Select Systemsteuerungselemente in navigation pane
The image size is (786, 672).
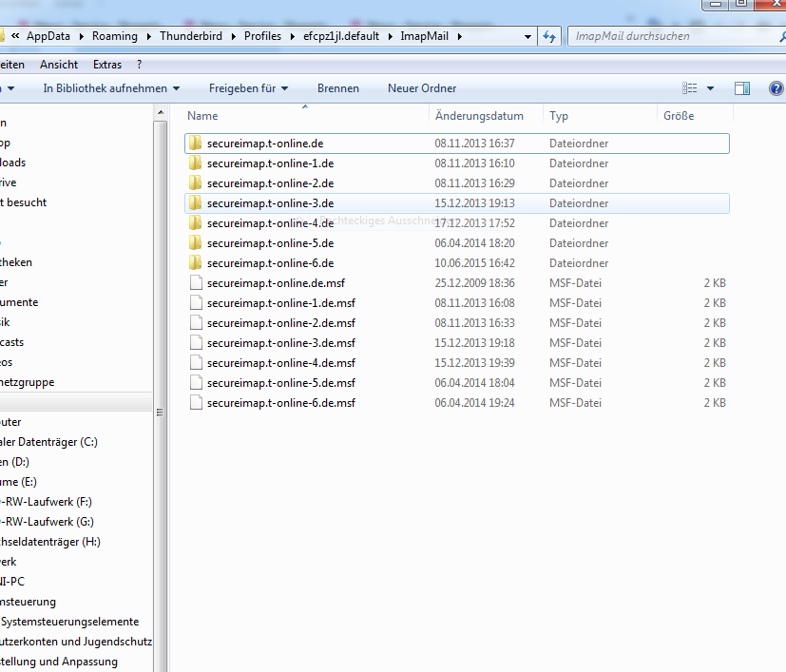point(69,622)
